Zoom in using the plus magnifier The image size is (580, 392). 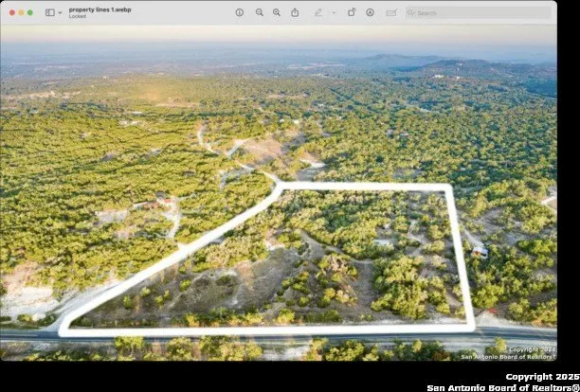(276, 12)
